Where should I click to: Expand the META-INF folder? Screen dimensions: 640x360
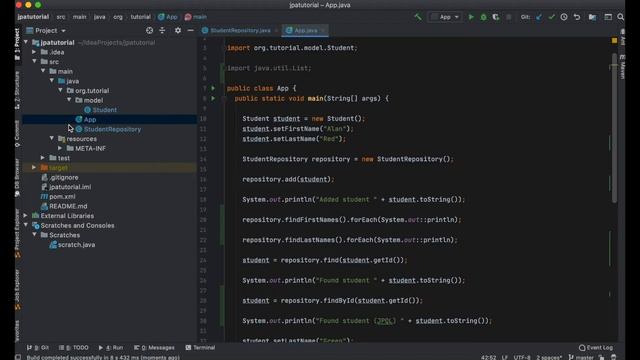60,148
